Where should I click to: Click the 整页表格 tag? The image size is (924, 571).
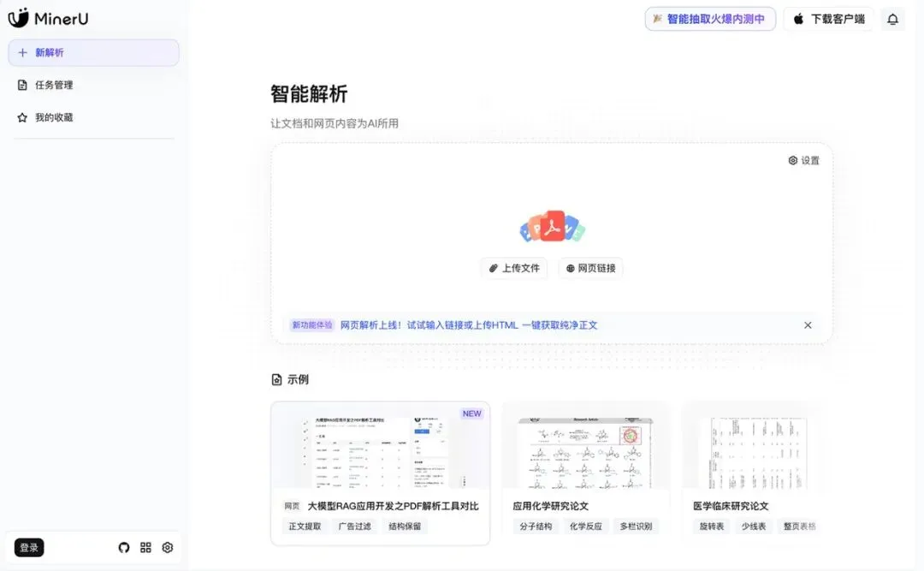pos(800,526)
